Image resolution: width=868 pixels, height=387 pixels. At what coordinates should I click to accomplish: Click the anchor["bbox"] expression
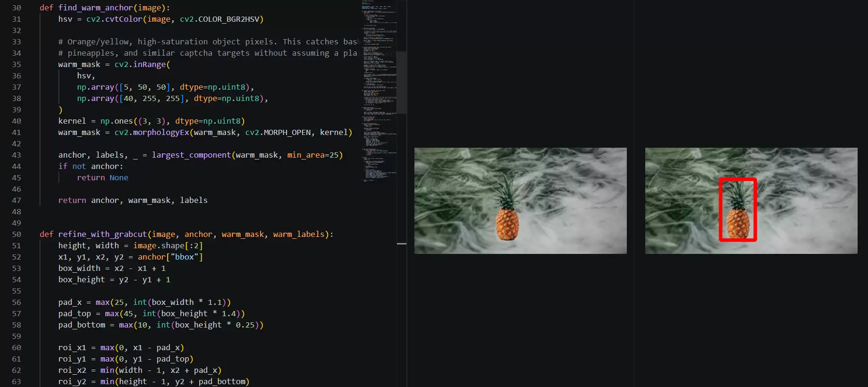point(170,257)
